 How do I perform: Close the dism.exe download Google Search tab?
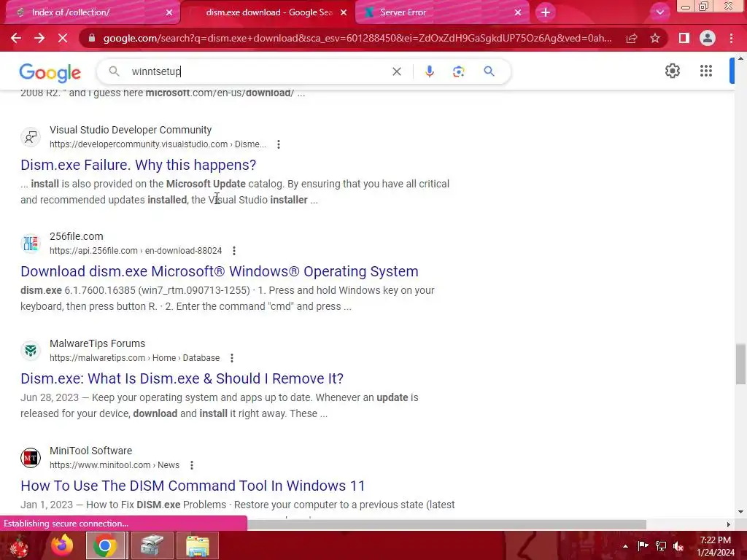pos(344,12)
